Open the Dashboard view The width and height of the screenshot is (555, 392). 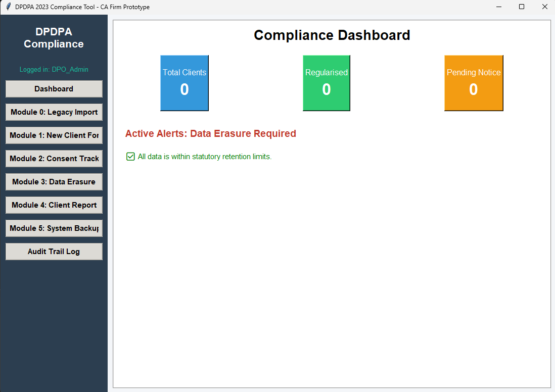(x=54, y=89)
